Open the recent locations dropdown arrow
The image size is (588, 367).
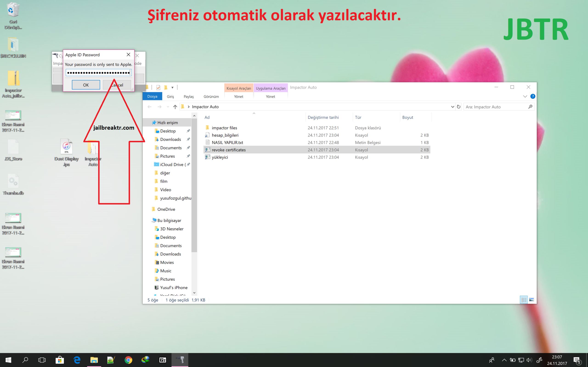(x=168, y=107)
